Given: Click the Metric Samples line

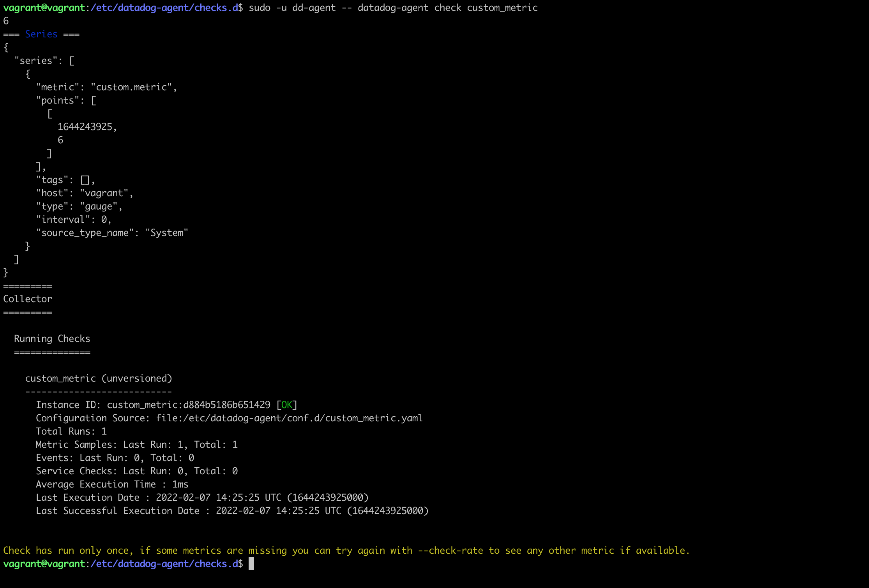Looking at the screenshot, I should click(137, 445).
